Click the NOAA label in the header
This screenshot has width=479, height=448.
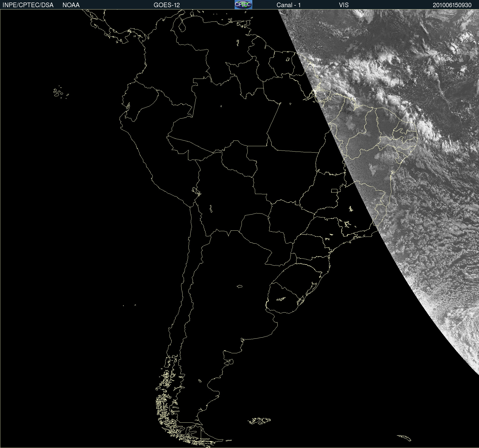click(71, 5)
